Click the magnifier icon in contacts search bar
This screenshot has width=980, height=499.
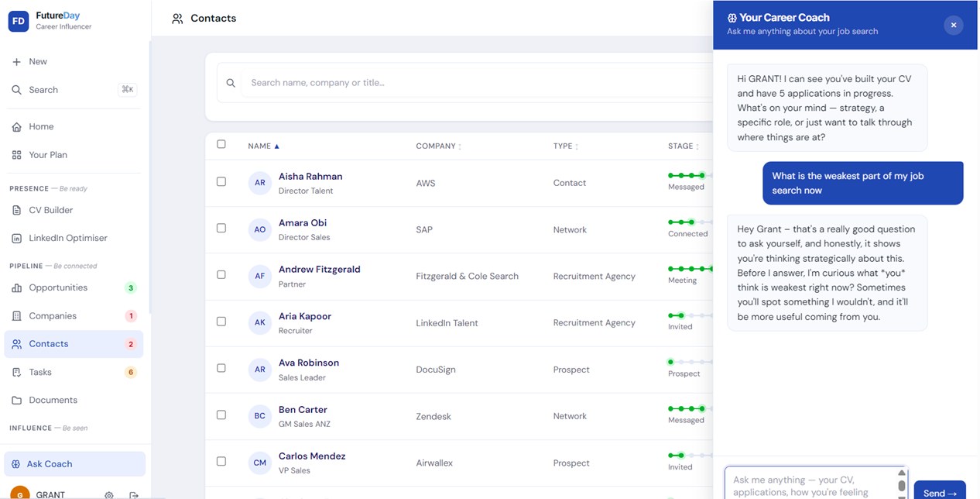point(231,83)
